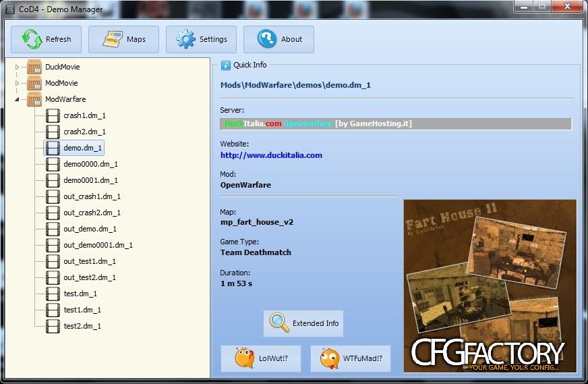Image resolution: width=588 pixels, height=384 pixels.
Task: Click the film icon for test2.dm_1
Action: [x=53, y=326]
